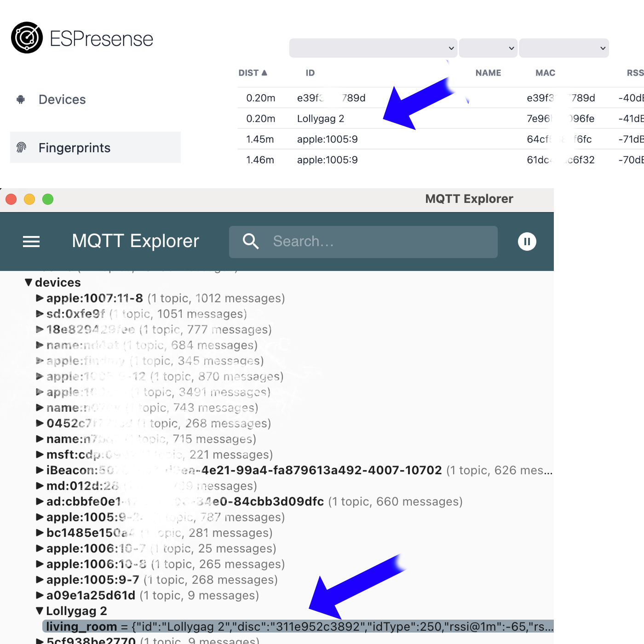This screenshot has height=644, width=644.
Task: Collapse the Lollygag 2 node
Action: tap(39, 611)
